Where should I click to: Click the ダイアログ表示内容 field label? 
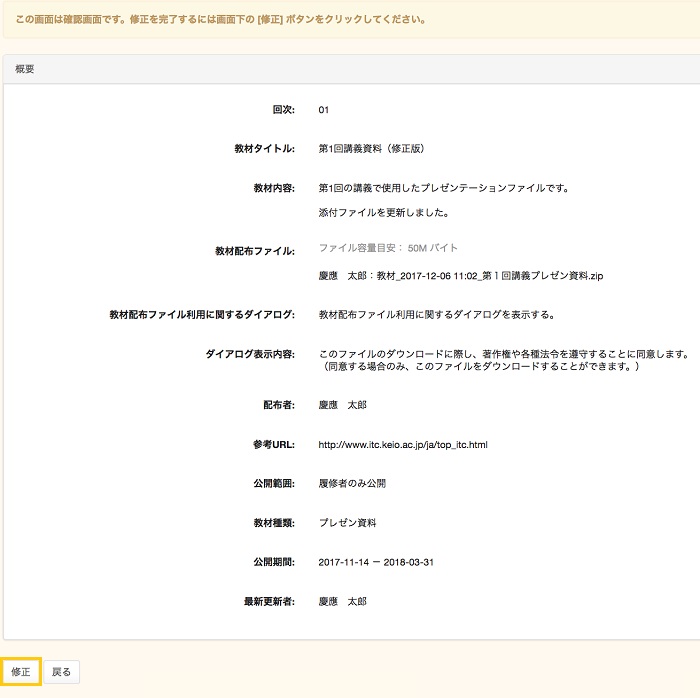point(249,354)
